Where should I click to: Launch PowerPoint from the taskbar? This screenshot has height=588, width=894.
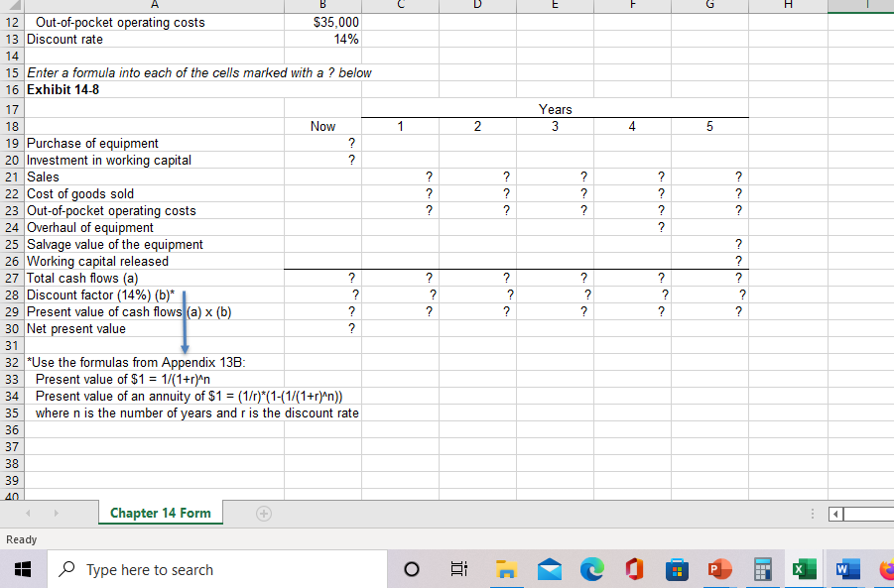(x=719, y=569)
